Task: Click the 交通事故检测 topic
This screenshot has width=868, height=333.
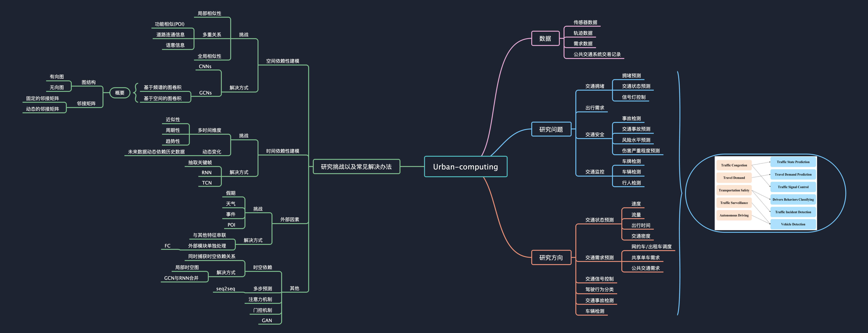Action: (x=599, y=300)
